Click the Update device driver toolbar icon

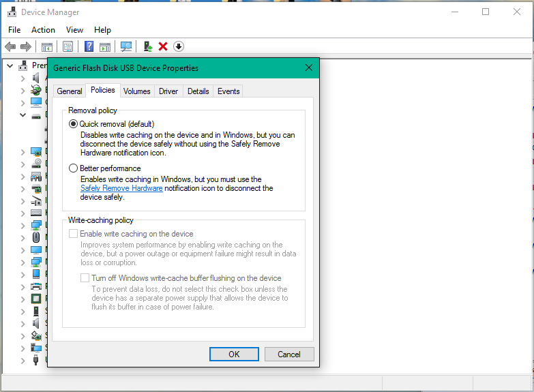click(x=148, y=46)
